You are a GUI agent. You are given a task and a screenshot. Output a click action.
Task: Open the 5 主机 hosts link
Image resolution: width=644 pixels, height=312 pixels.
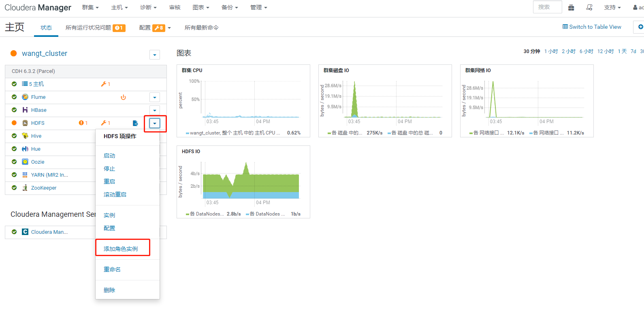(x=36, y=84)
